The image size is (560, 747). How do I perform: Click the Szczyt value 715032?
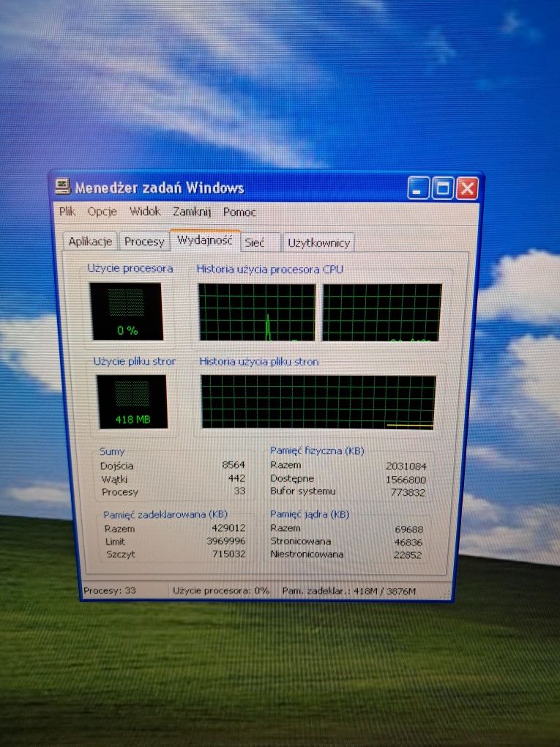(x=229, y=554)
